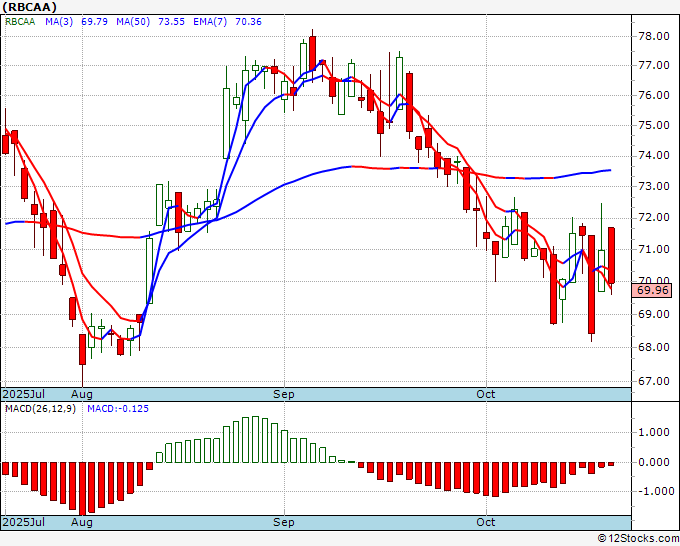Click Aug on the price chart date axis
The image size is (680, 546).
click(82, 394)
